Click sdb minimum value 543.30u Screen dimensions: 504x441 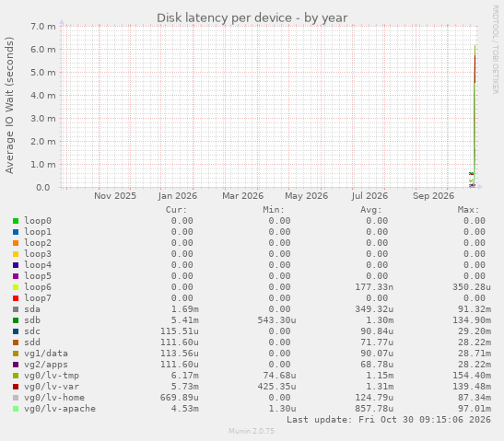(276, 320)
